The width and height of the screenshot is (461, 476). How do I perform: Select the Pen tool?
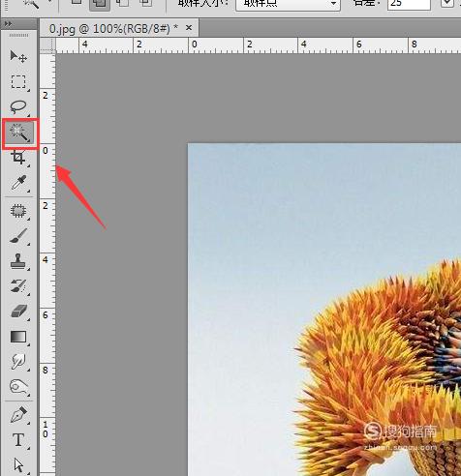click(18, 415)
